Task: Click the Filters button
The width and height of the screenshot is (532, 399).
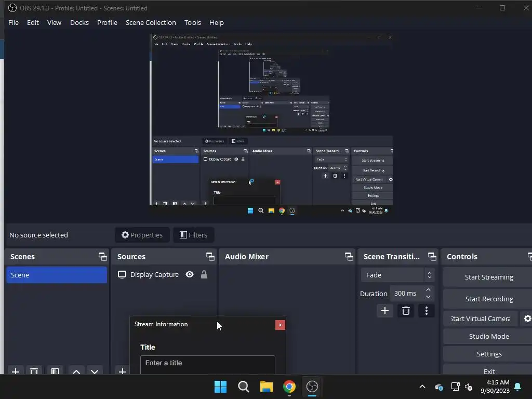Action: [x=193, y=235]
